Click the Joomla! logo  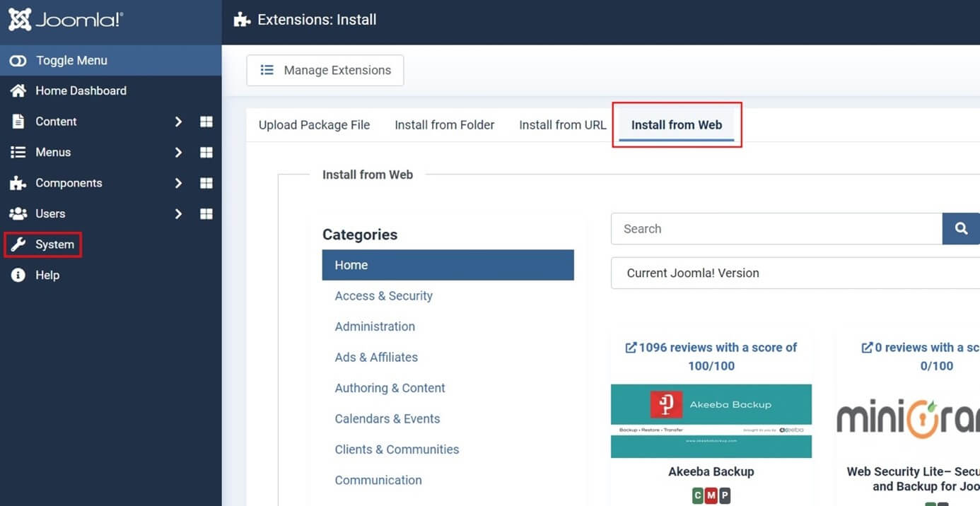click(x=66, y=20)
